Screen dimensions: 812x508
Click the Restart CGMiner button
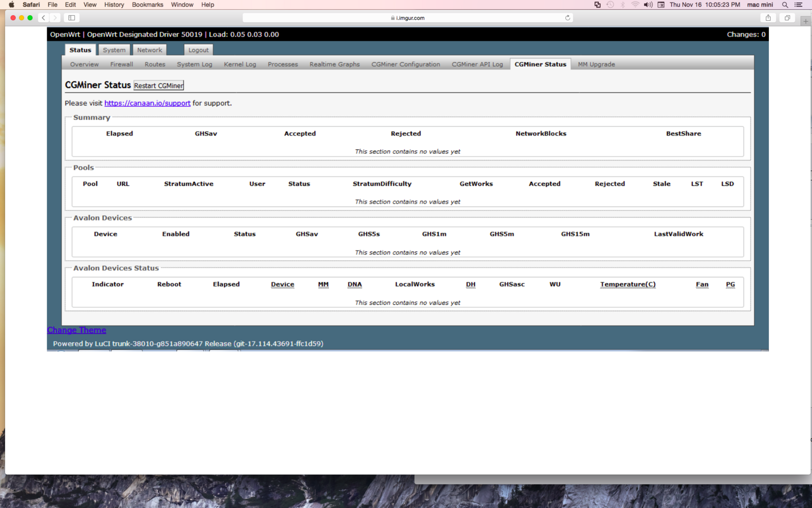(159, 85)
